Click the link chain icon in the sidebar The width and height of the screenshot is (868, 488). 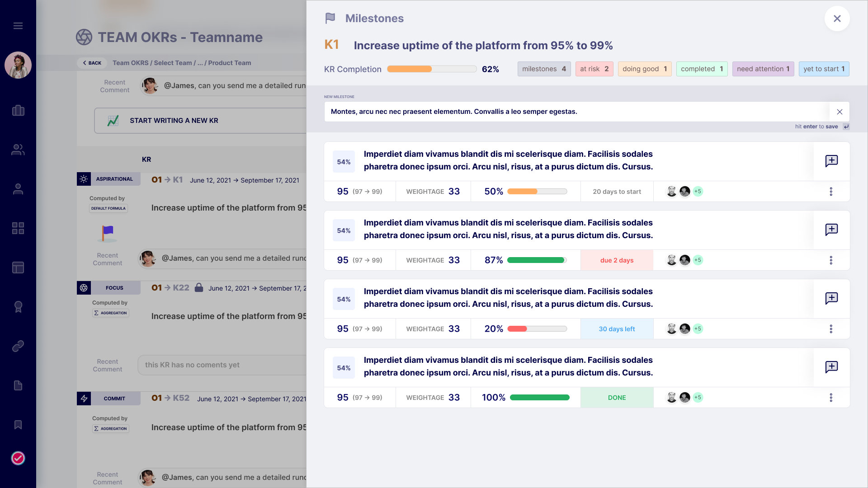pyautogui.click(x=18, y=346)
